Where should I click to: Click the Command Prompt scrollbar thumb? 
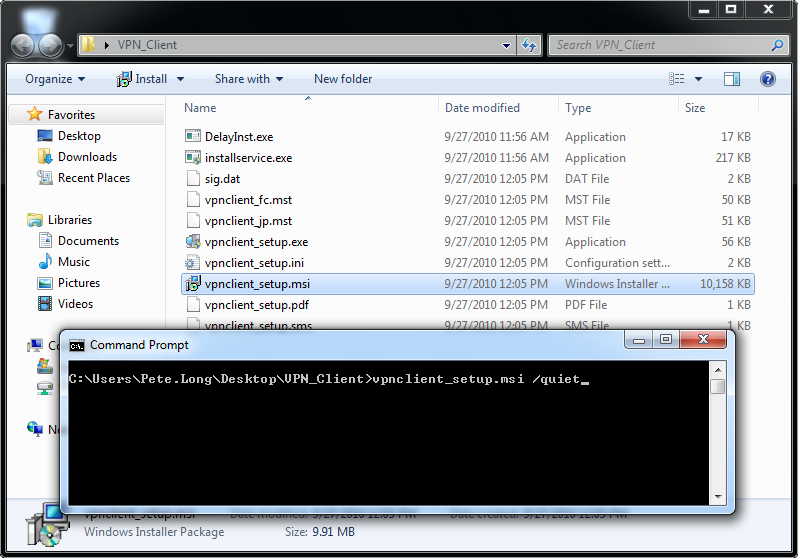point(718,386)
